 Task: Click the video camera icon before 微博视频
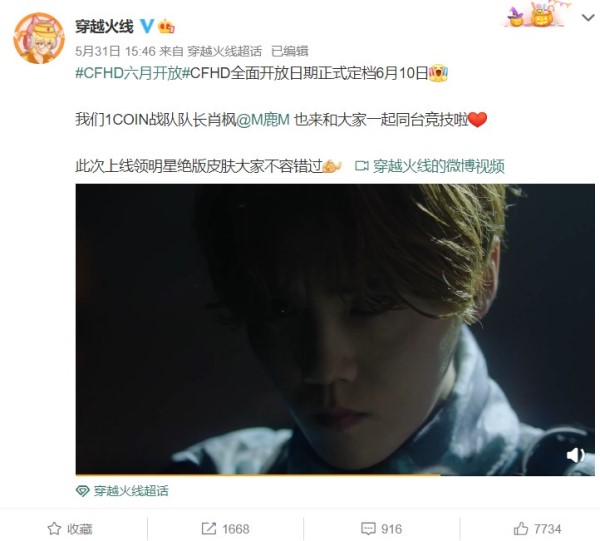pyautogui.click(x=362, y=166)
